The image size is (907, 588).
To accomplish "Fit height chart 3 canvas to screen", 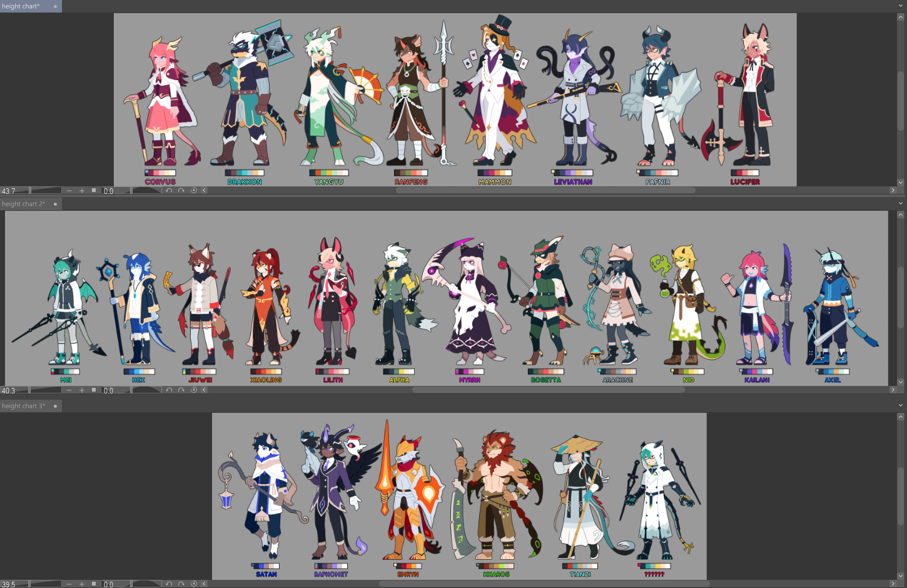I will pyautogui.click(x=94, y=584).
